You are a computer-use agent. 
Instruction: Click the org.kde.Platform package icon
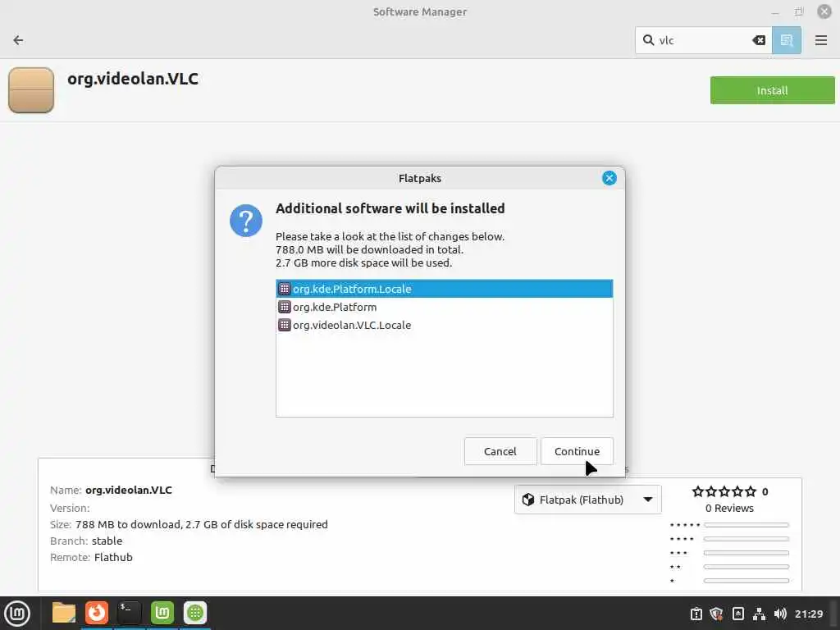(x=285, y=307)
